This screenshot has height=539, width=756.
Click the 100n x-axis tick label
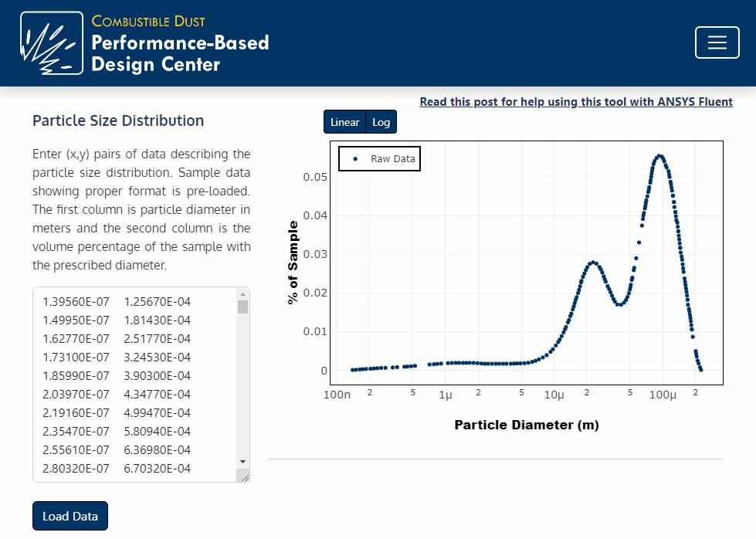tap(337, 395)
